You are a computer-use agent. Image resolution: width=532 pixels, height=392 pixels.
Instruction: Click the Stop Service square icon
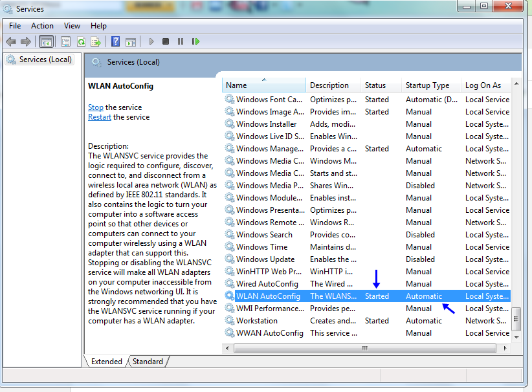click(x=166, y=41)
